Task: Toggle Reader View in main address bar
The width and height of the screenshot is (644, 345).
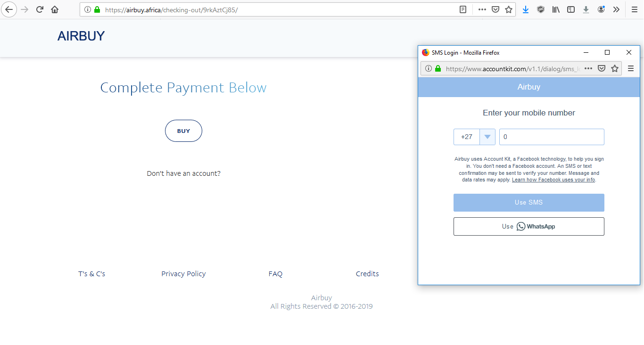Action: (463, 9)
